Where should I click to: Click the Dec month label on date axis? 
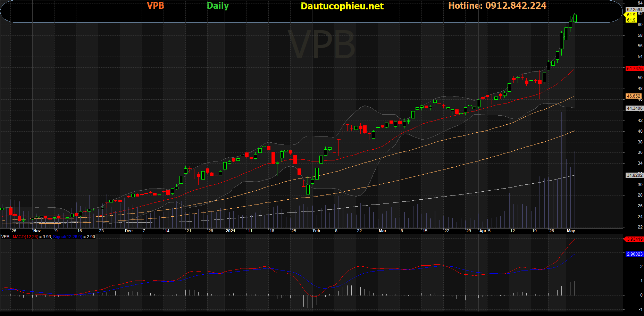coord(128,231)
